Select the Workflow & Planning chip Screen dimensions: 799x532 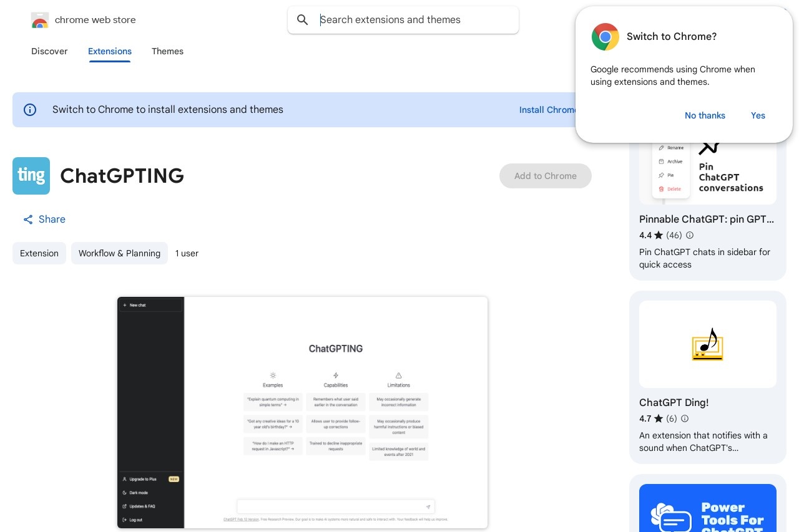coord(119,253)
